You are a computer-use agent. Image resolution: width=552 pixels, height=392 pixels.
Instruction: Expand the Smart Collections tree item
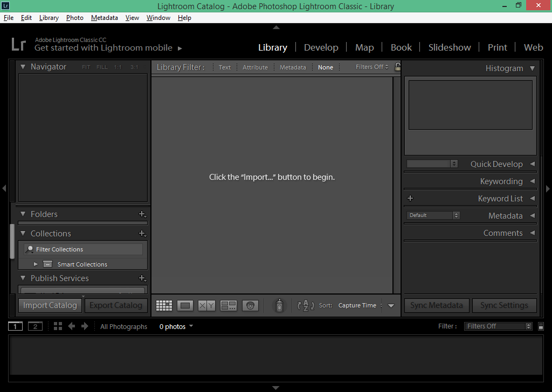(x=36, y=264)
